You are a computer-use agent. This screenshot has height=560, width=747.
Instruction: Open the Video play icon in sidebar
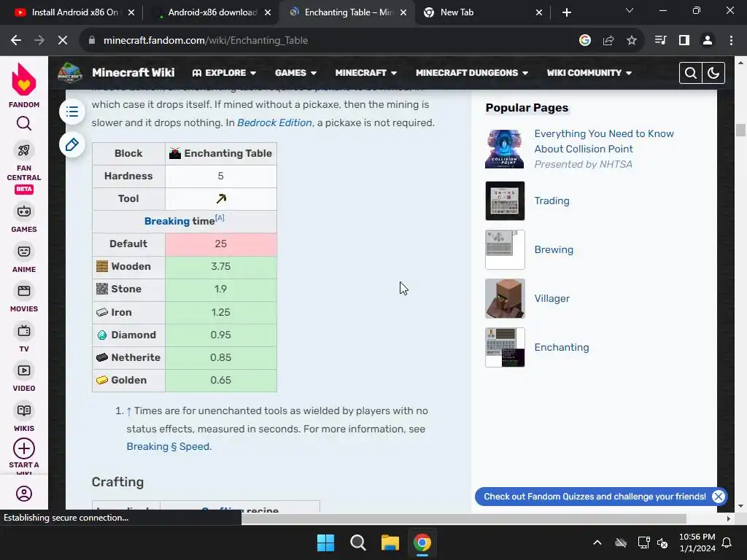(24, 370)
